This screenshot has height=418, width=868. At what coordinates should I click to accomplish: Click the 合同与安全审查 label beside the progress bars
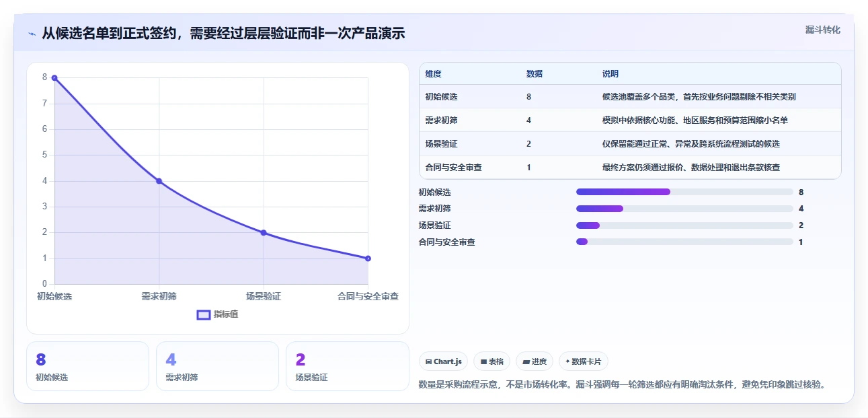pyautogui.click(x=446, y=242)
